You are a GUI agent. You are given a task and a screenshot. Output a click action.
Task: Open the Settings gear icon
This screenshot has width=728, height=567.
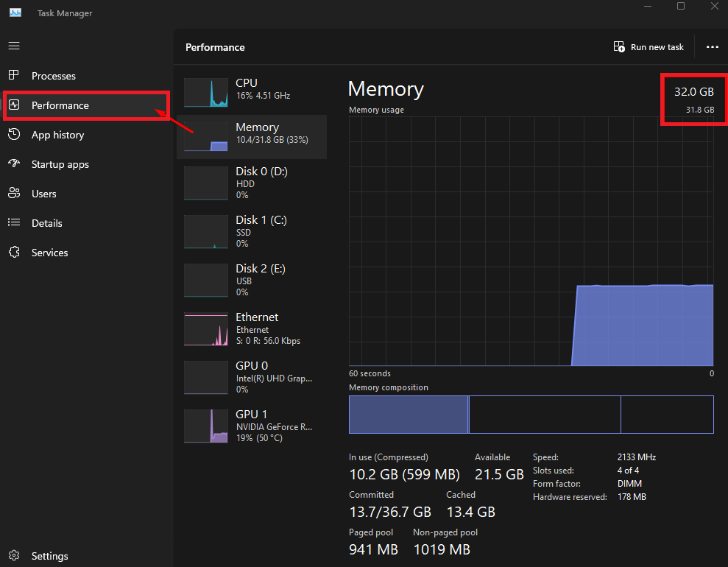pos(14,555)
